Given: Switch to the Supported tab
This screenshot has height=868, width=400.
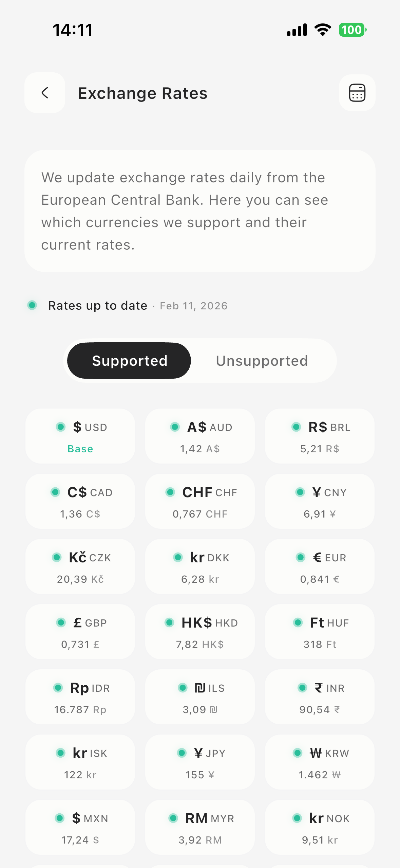Looking at the screenshot, I should click(x=129, y=361).
